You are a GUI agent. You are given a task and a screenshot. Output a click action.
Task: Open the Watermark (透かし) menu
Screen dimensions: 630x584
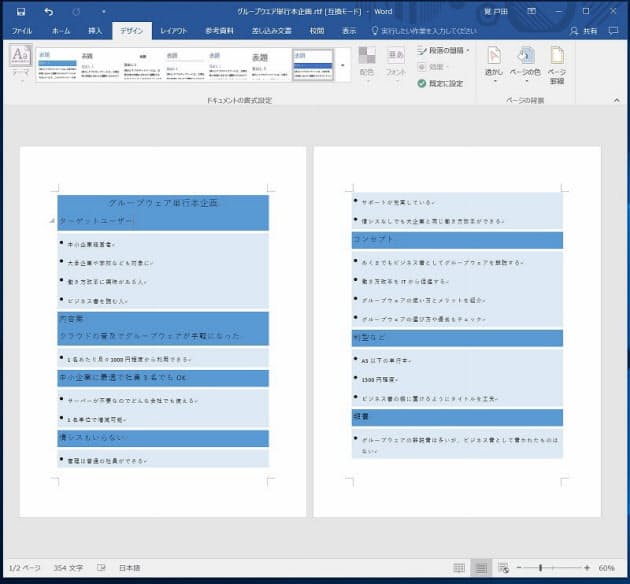[x=494, y=62]
